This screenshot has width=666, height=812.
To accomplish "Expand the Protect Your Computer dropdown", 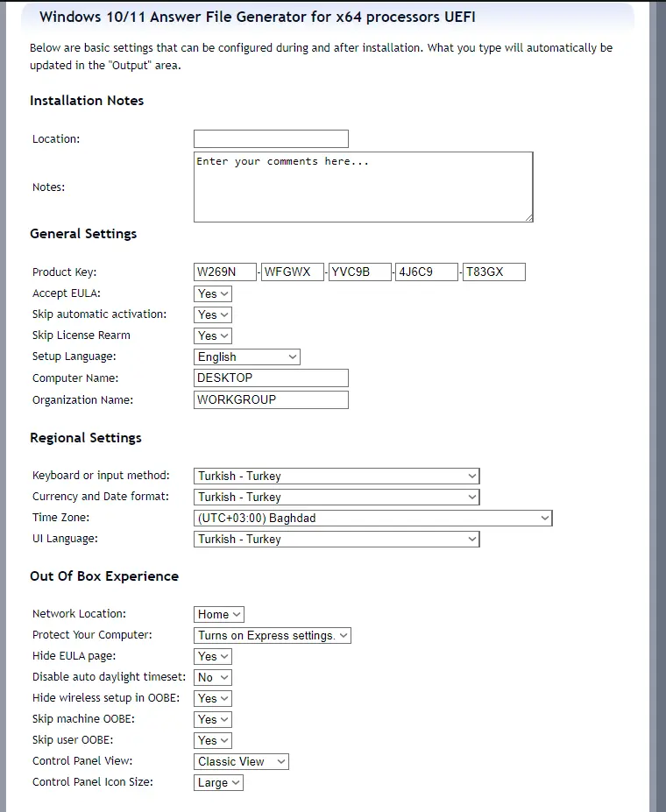I will 273,635.
